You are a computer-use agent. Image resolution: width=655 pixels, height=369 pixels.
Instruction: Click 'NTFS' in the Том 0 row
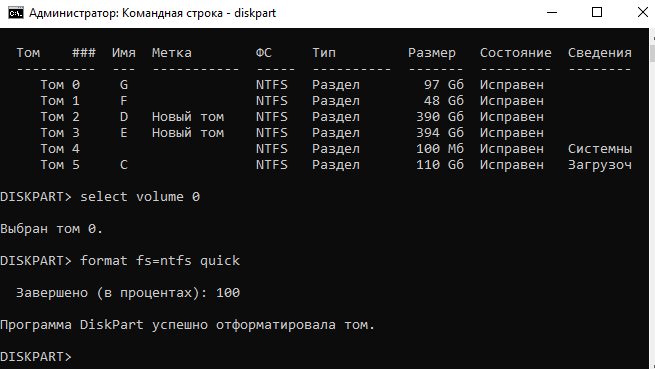pyautogui.click(x=272, y=85)
